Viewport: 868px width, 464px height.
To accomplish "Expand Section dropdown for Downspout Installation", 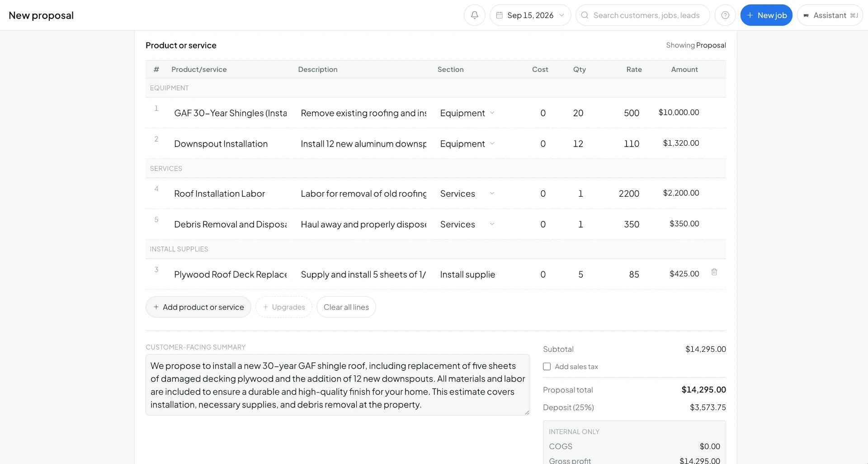I will pos(467,144).
